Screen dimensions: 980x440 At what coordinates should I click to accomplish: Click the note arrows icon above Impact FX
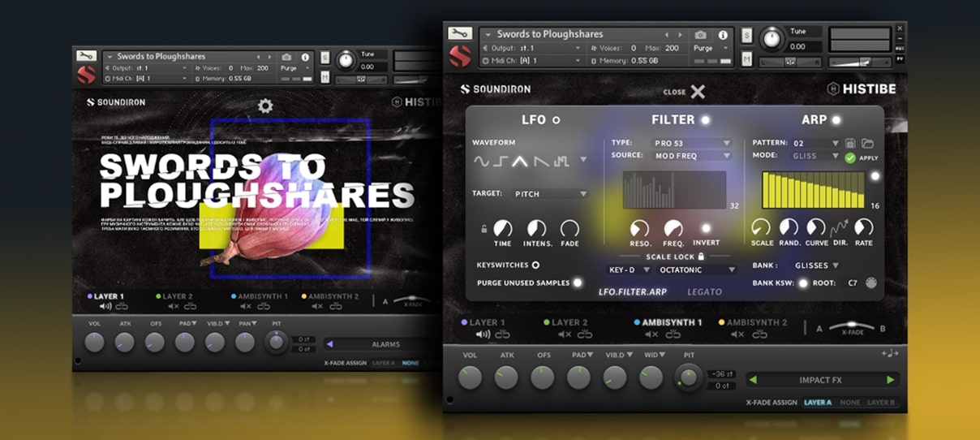(x=891, y=354)
